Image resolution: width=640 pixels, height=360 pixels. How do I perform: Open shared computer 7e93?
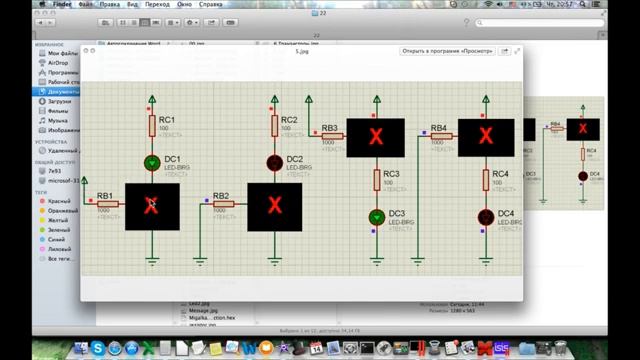50,171
